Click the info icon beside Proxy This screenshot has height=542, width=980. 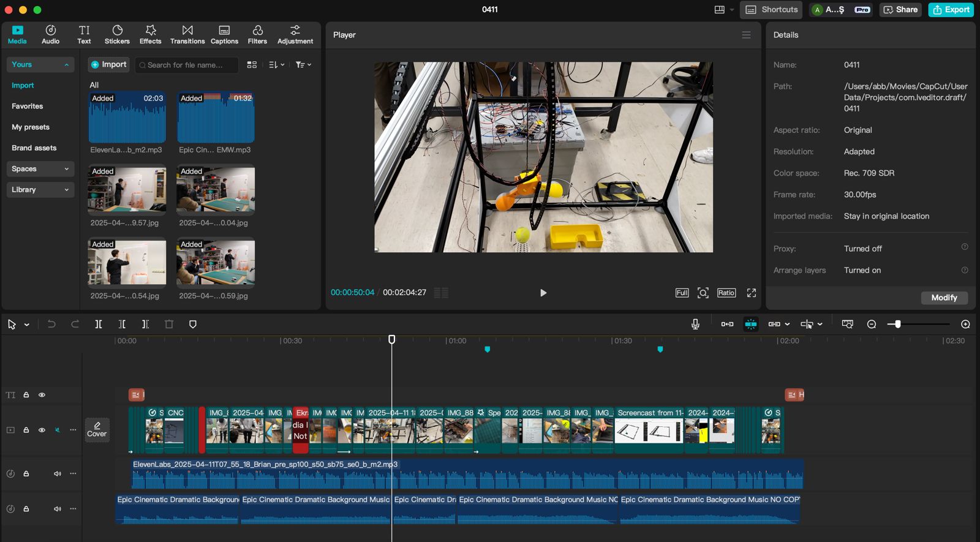(965, 247)
